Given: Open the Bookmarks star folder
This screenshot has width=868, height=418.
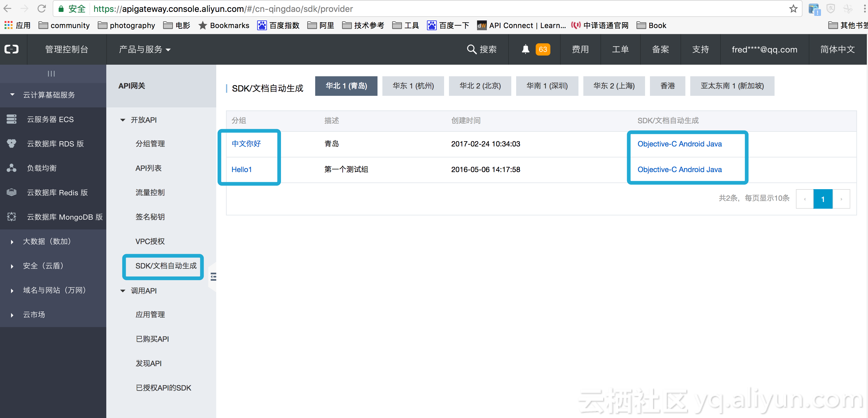Looking at the screenshot, I should 224,25.
